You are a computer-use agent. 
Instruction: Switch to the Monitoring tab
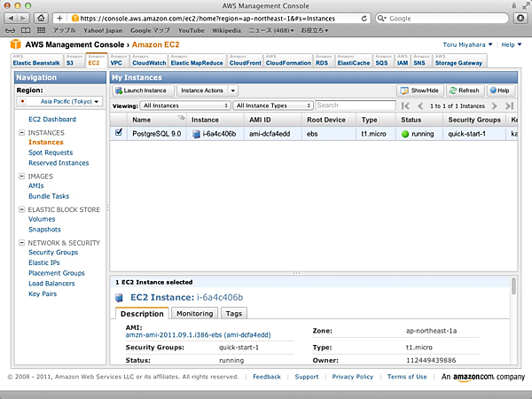(x=194, y=314)
